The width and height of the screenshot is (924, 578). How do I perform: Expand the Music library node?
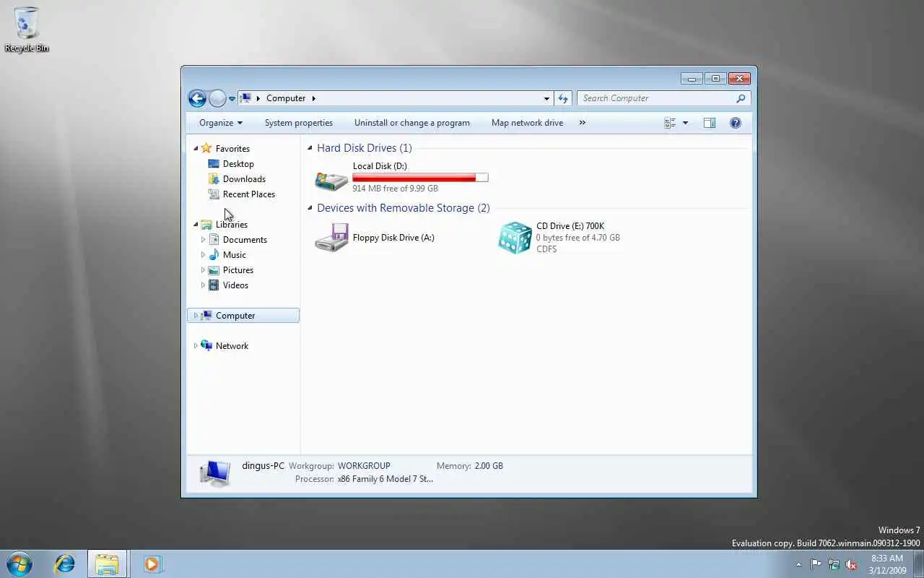click(203, 255)
